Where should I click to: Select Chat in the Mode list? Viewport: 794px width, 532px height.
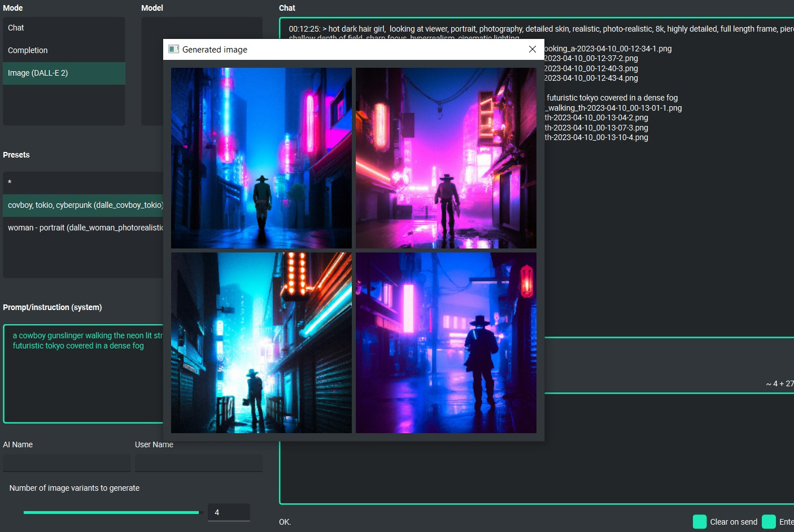coord(16,28)
